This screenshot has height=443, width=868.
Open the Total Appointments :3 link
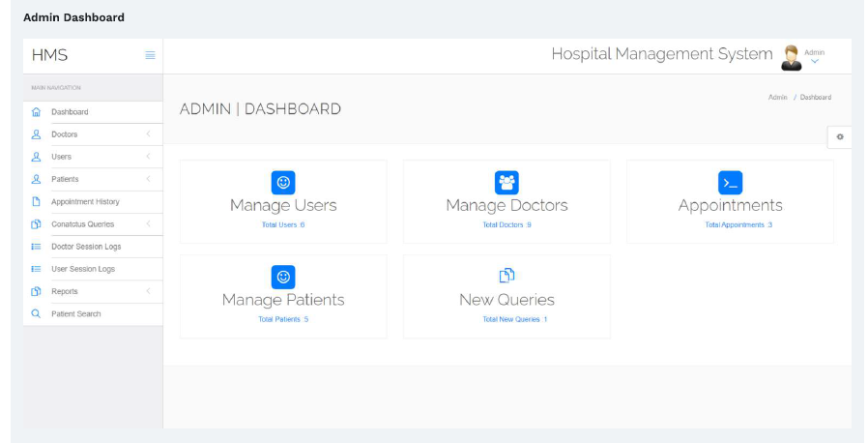(738, 224)
